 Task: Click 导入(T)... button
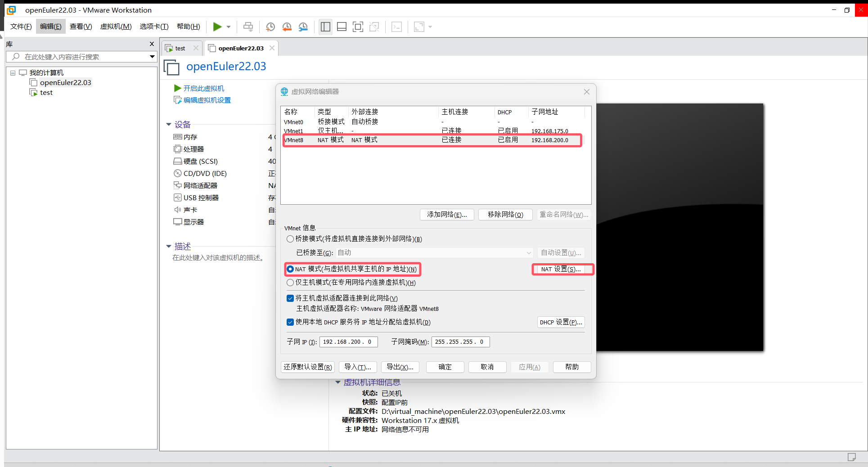pyautogui.click(x=357, y=367)
